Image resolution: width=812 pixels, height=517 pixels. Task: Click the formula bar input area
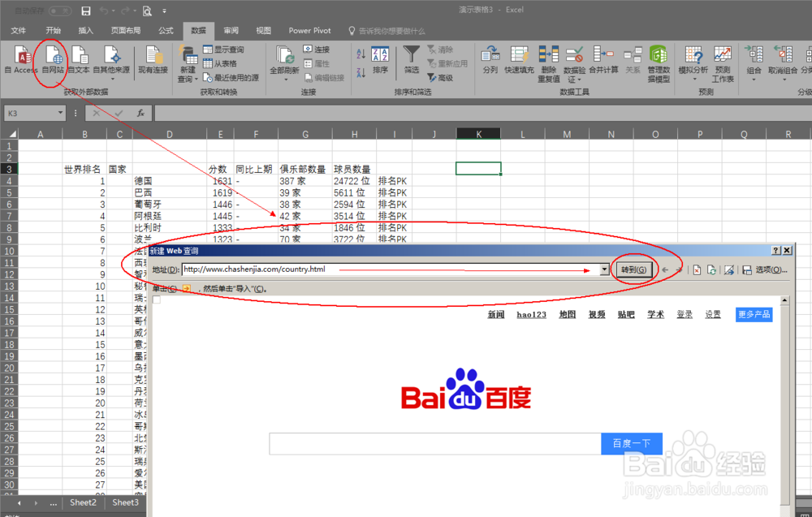[x=482, y=113]
